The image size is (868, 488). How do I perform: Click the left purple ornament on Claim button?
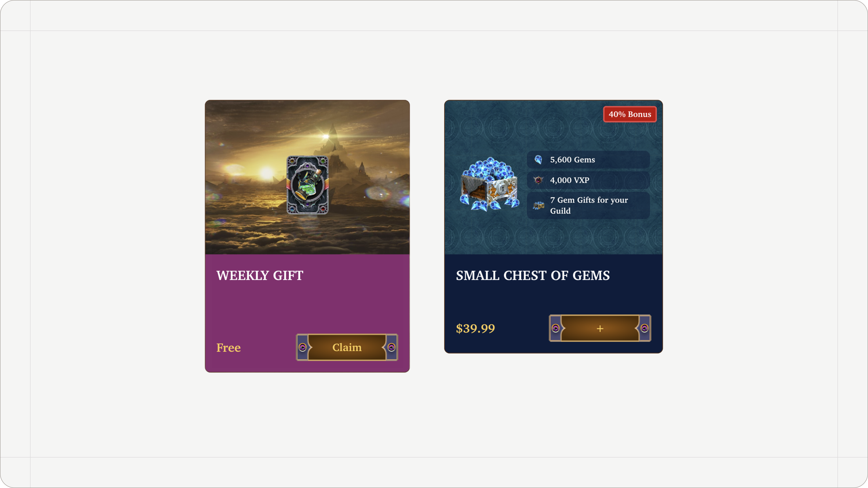[303, 347]
